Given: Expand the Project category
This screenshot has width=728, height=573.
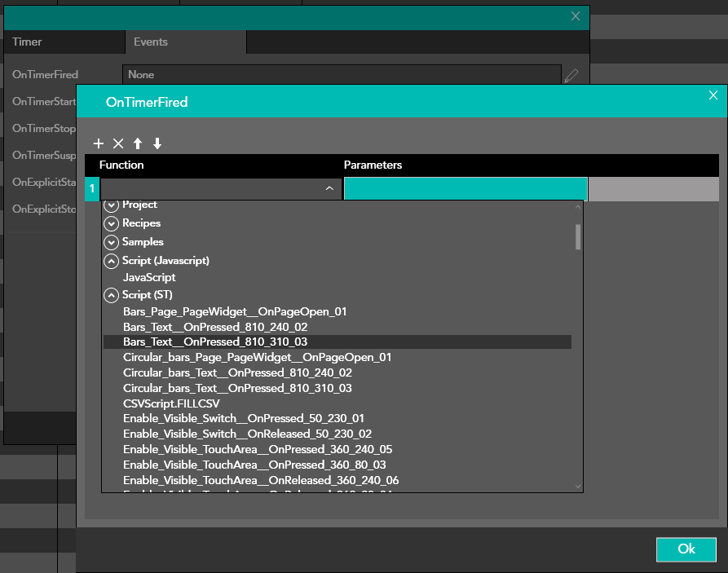Looking at the screenshot, I should click(x=112, y=205).
